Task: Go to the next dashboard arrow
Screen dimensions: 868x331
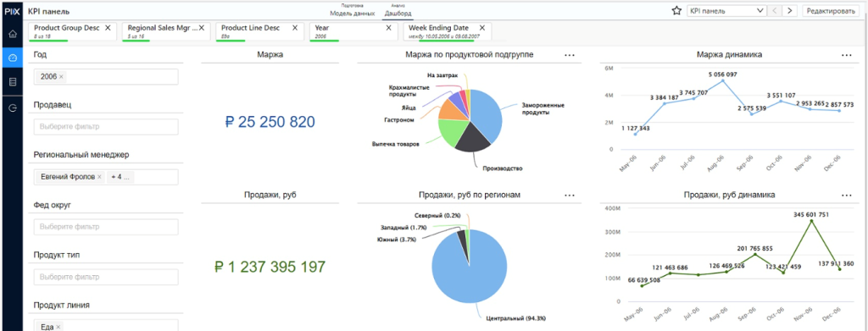Action: [x=790, y=10]
